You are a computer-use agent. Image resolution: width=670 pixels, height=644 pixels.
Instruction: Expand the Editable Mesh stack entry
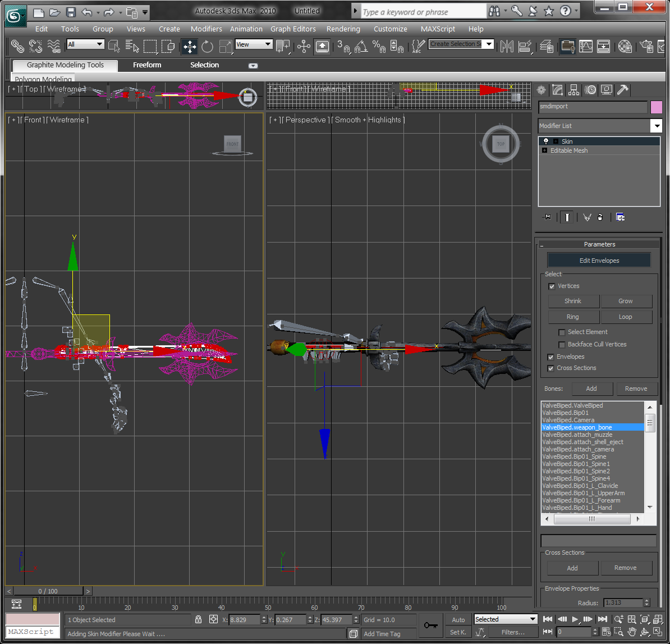click(x=544, y=150)
